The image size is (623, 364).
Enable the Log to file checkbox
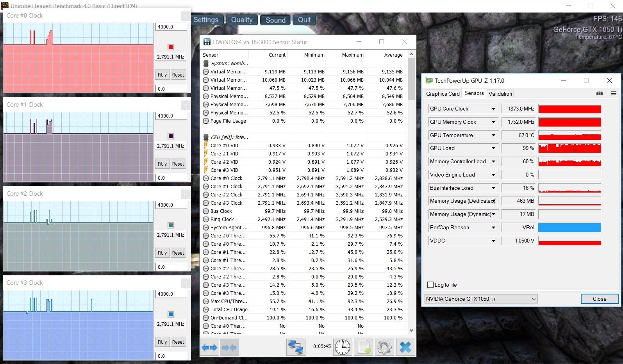(430, 285)
